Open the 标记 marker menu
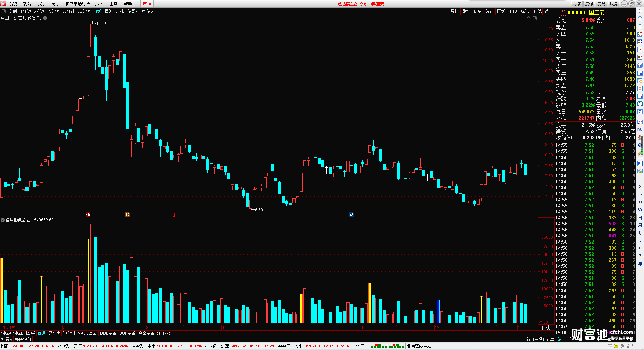Viewport: 644px width, 350px height. [x=525, y=11]
